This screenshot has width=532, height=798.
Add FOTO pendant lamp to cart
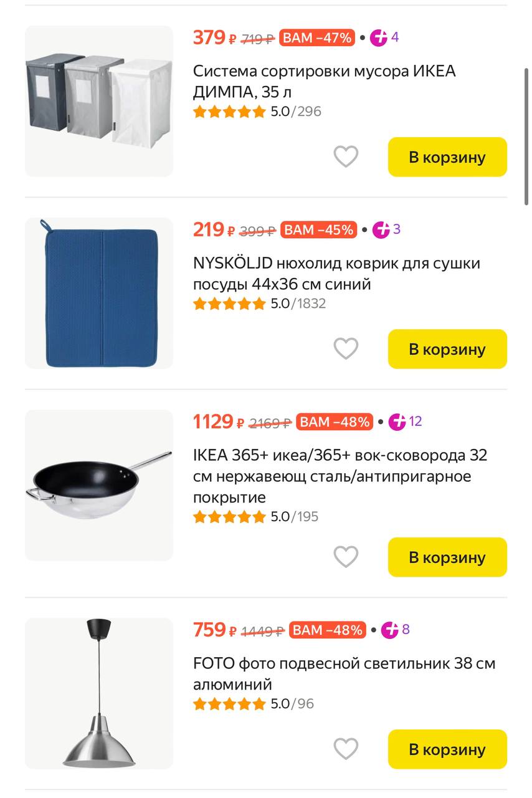point(447,749)
